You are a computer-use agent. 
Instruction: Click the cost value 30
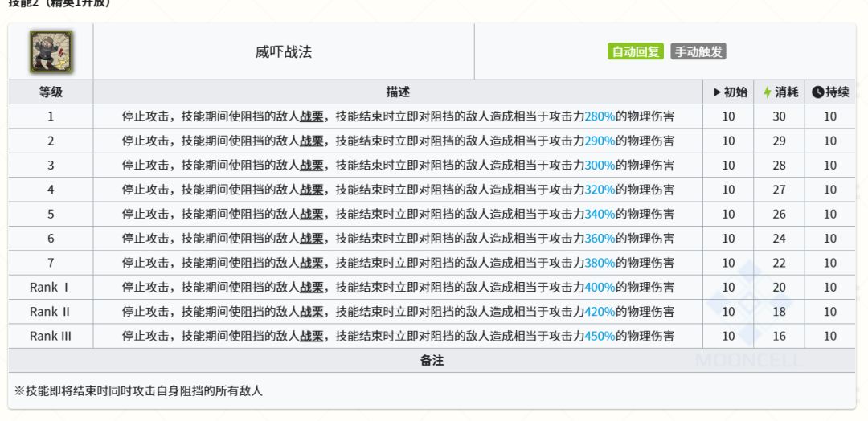(779, 116)
